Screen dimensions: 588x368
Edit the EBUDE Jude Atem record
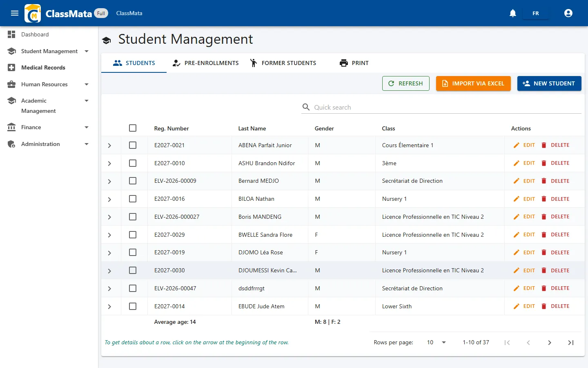click(524, 306)
